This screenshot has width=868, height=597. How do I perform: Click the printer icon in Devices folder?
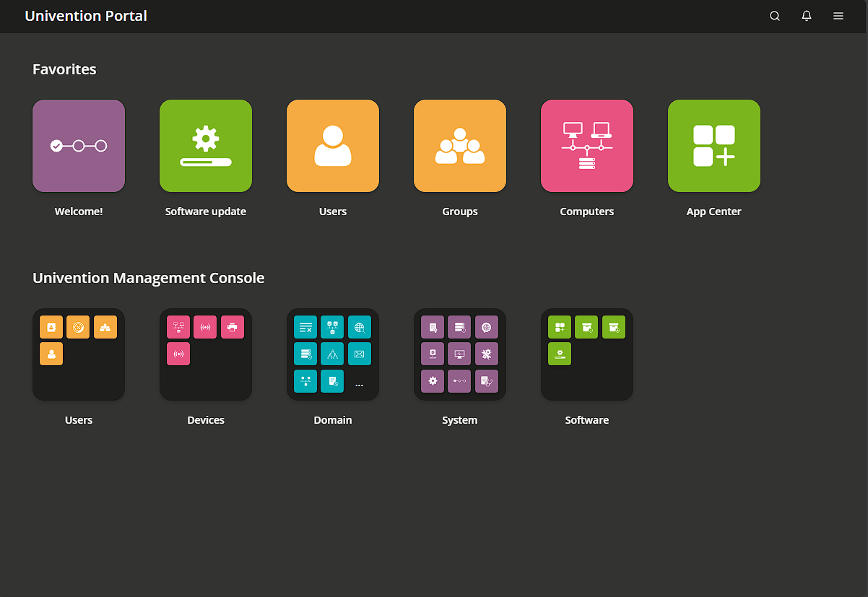(x=233, y=327)
